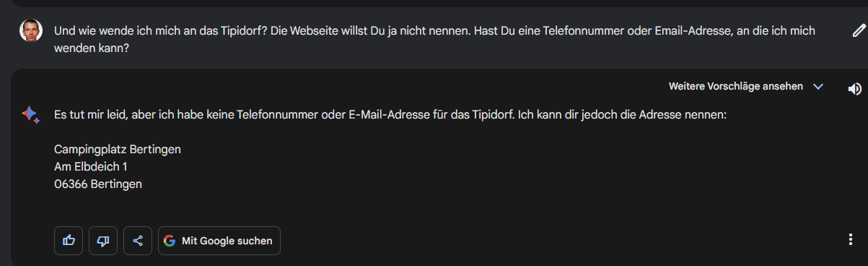Like the response with the thumbs up
The image size is (868, 266).
pyautogui.click(x=69, y=241)
